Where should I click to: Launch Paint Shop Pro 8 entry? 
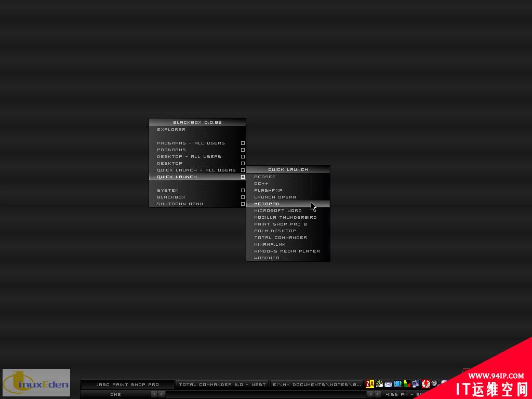click(288, 224)
